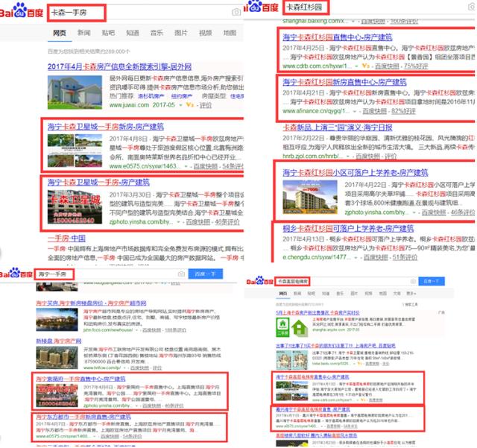Open 嘉兴海宁卡森高层电梯房直售 result

pos(313,410)
